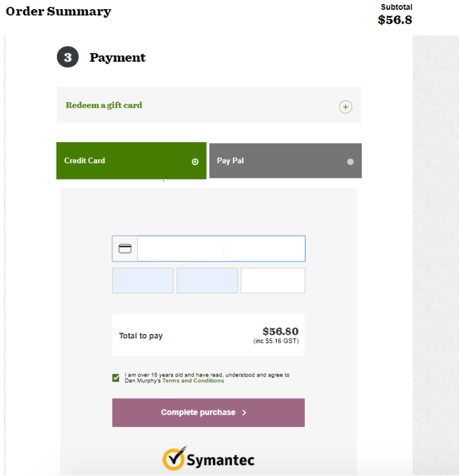Click the white field right of the blue fields
Viewport: 459px width, 476px height.
point(273,281)
